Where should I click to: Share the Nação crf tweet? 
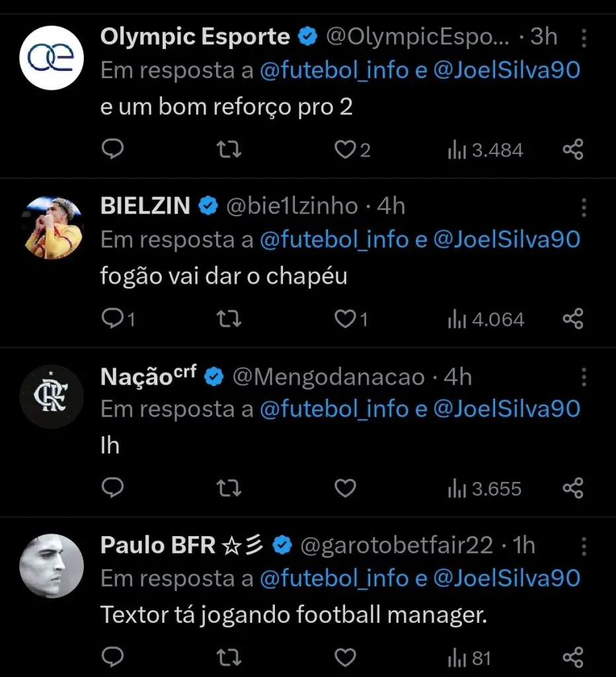point(572,489)
